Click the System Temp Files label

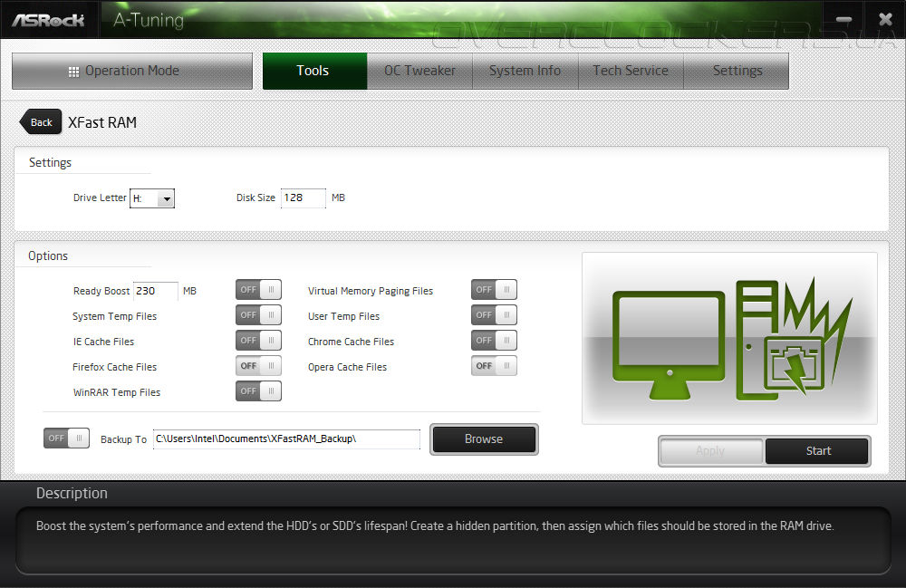114,316
